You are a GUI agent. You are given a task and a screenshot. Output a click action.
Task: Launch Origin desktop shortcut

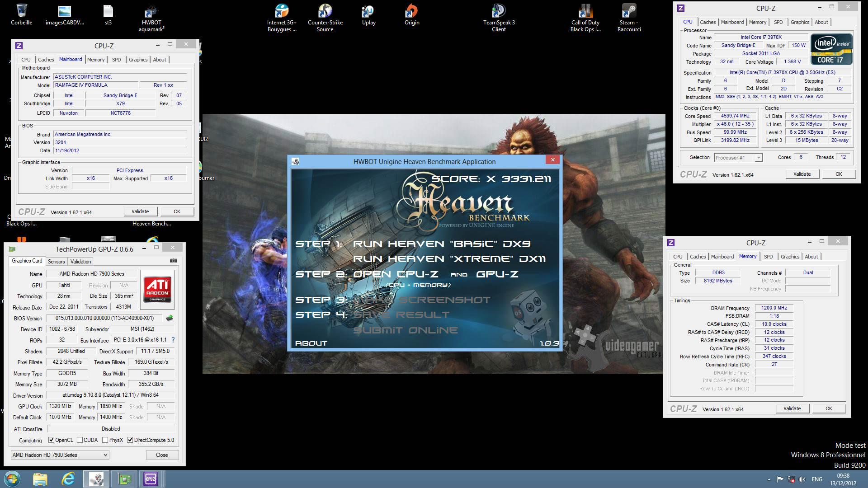tap(412, 14)
